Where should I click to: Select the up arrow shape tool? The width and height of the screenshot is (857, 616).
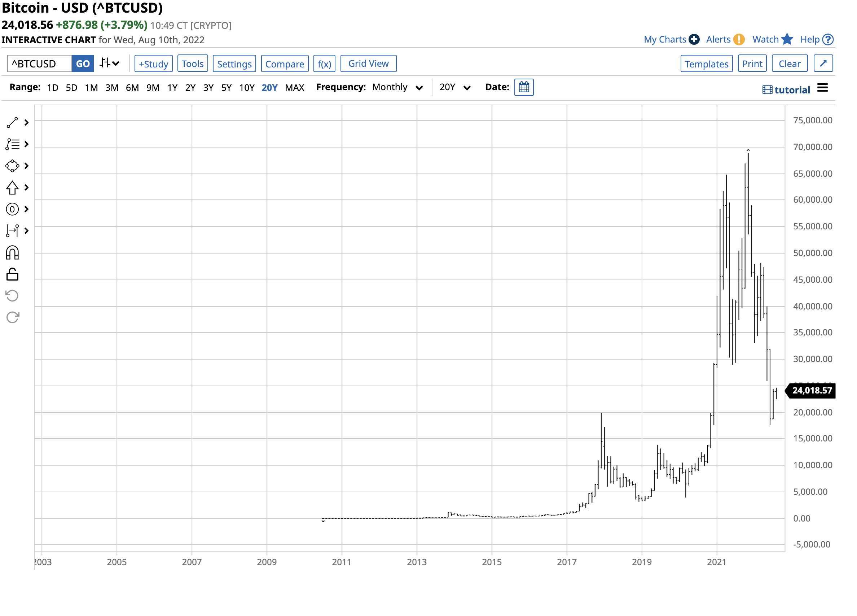pyautogui.click(x=13, y=188)
